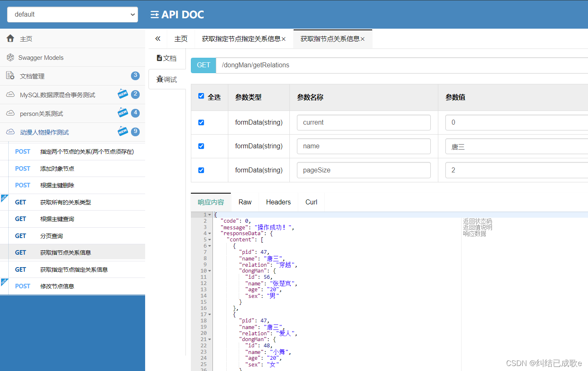Click the count badge 9 on 动漫人物操作测试
Image resolution: width=588 pixels, height=371 pixels.
tap(135, 132)
